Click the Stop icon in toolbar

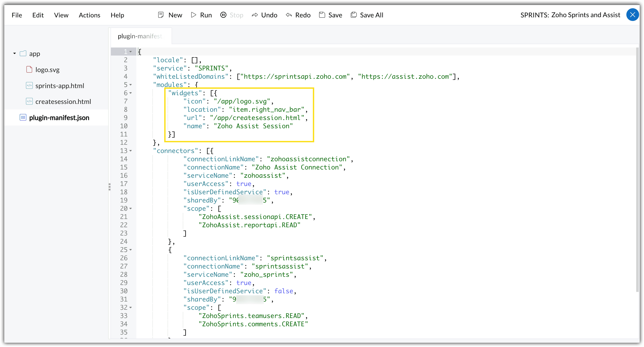223,15
